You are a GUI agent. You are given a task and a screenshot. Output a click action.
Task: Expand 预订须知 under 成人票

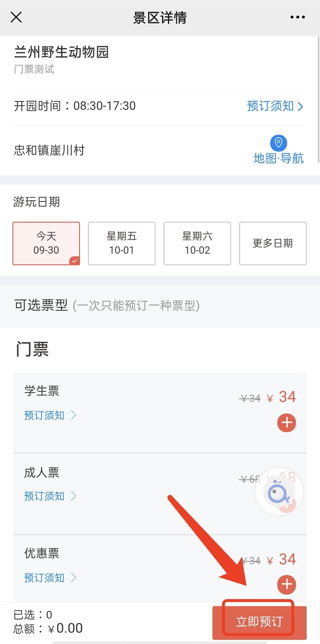[50, 496]
